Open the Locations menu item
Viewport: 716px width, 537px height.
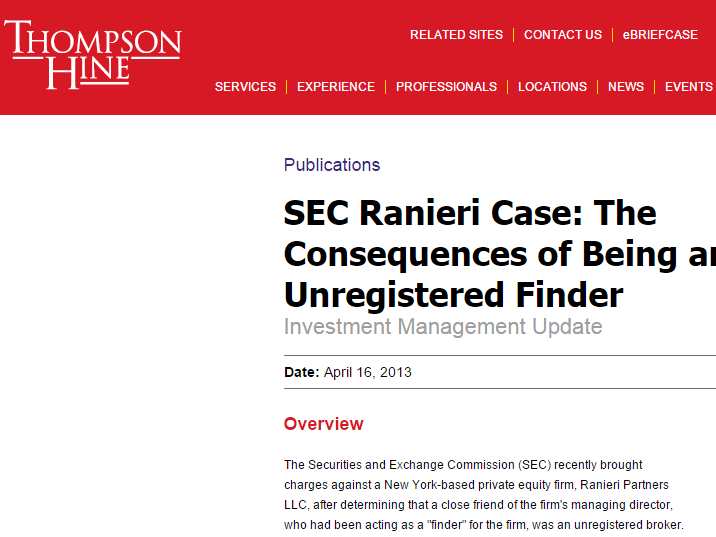(552, 87)
